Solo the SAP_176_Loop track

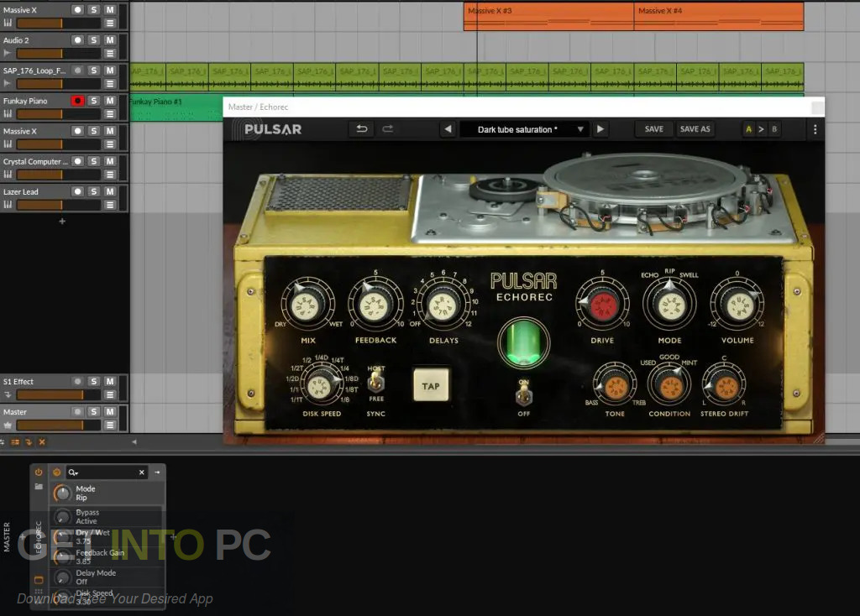[94, 70]
